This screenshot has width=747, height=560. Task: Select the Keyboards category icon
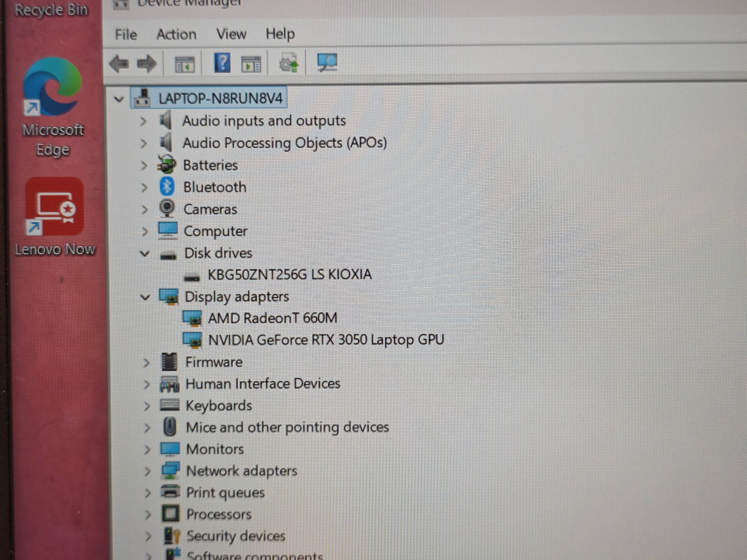tap(170, 405)
